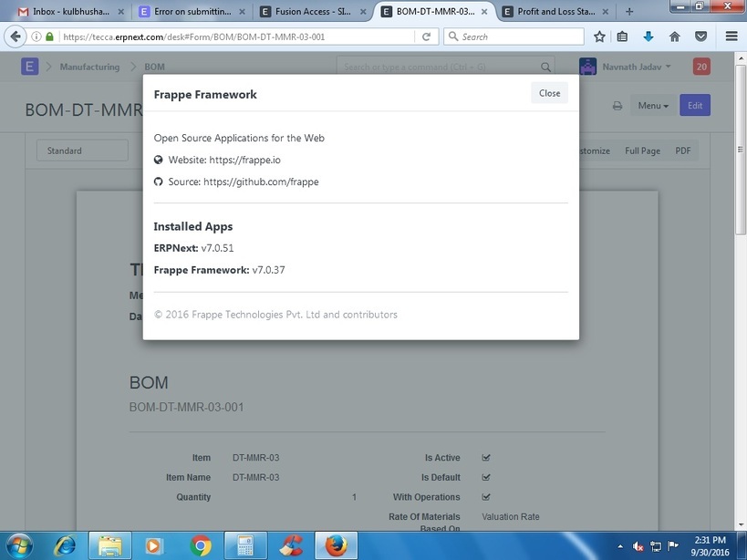Click the 'ERPNext: v7.0.51' version text

(193, 248)
